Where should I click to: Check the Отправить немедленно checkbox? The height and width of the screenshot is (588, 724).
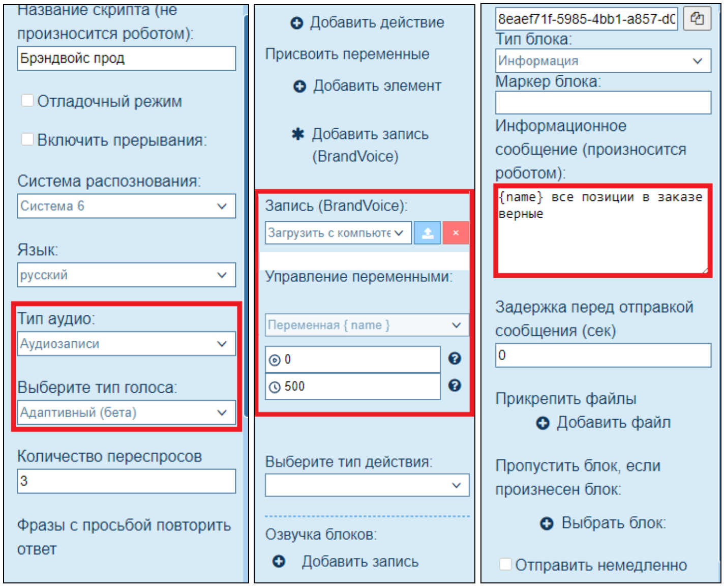click(505, 564)
